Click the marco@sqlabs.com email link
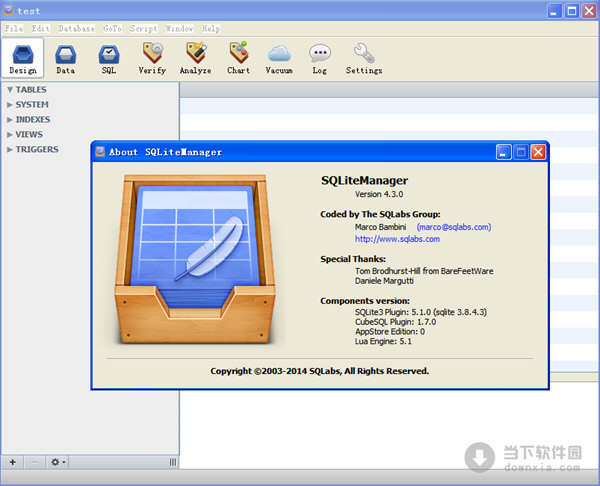 coord(454,227)
